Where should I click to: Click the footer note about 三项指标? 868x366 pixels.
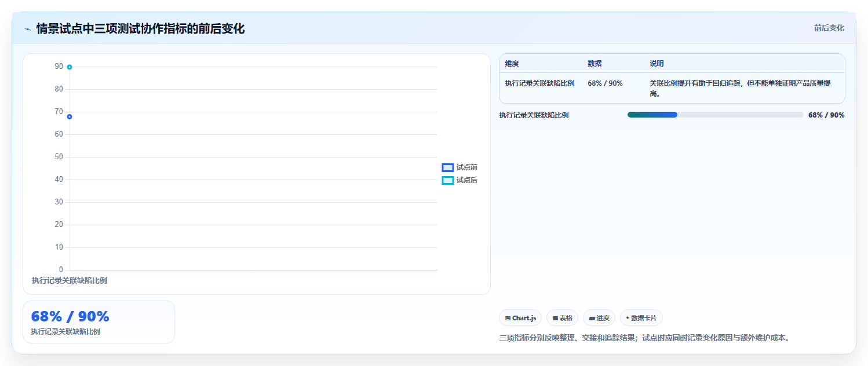(644, 338)
